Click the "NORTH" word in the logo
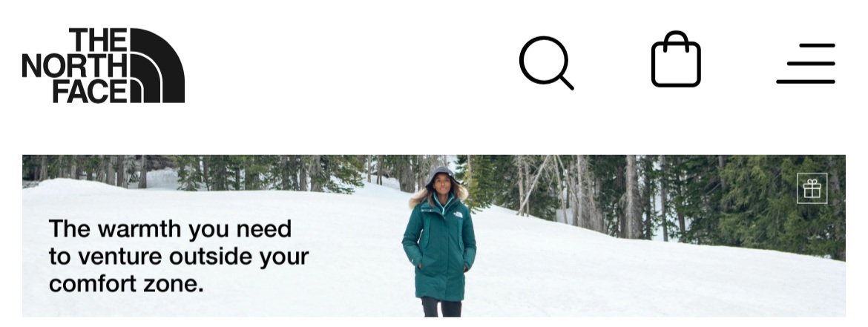 click(x=74, y=67)
